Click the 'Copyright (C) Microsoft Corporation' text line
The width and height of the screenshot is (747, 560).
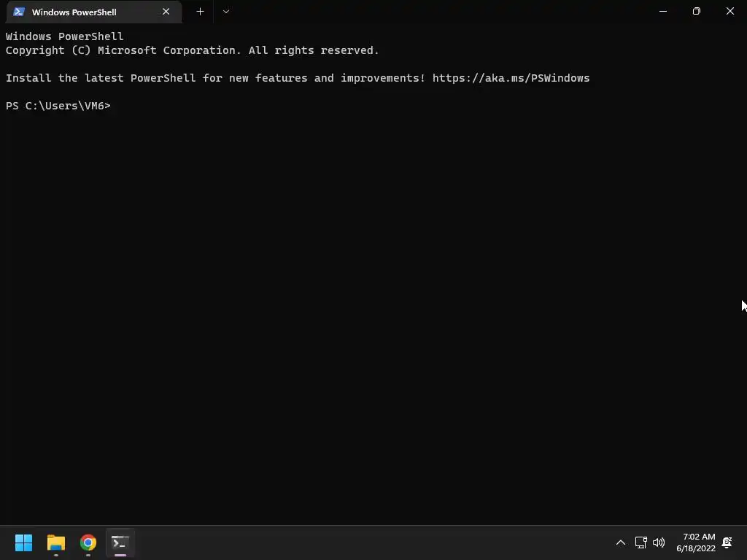point(192,50)
